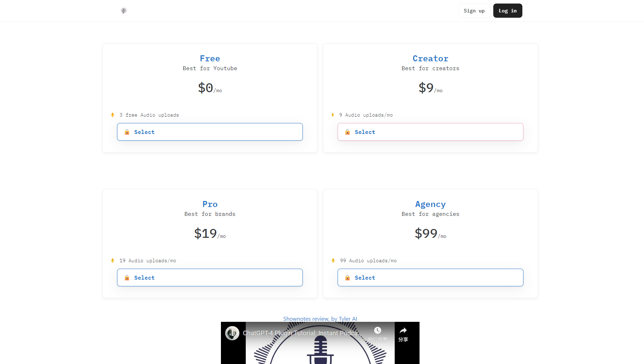Choose the Agency plan Select button

click(x=430, y=278)
